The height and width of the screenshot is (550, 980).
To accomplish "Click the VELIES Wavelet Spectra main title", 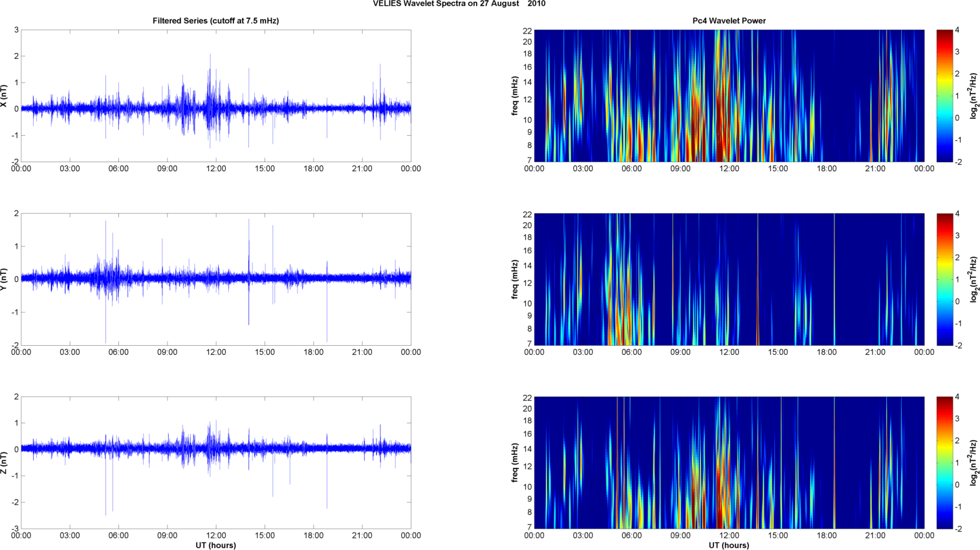I will 459,4.
